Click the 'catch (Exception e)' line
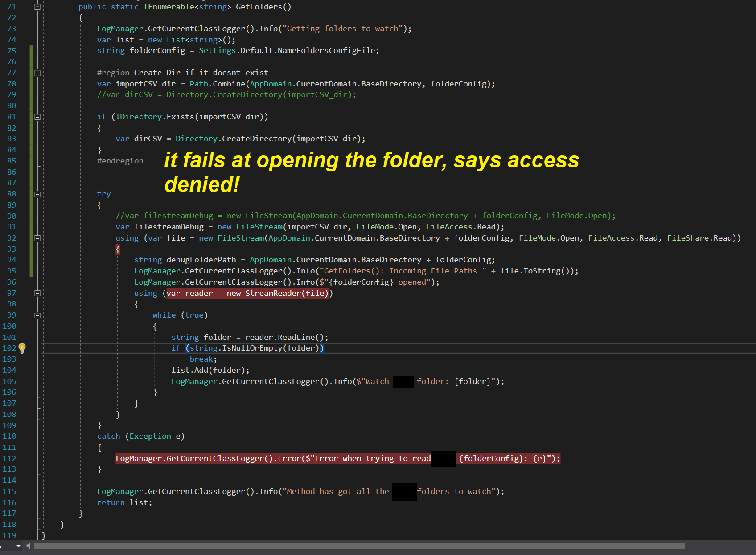 click(140, 436)
